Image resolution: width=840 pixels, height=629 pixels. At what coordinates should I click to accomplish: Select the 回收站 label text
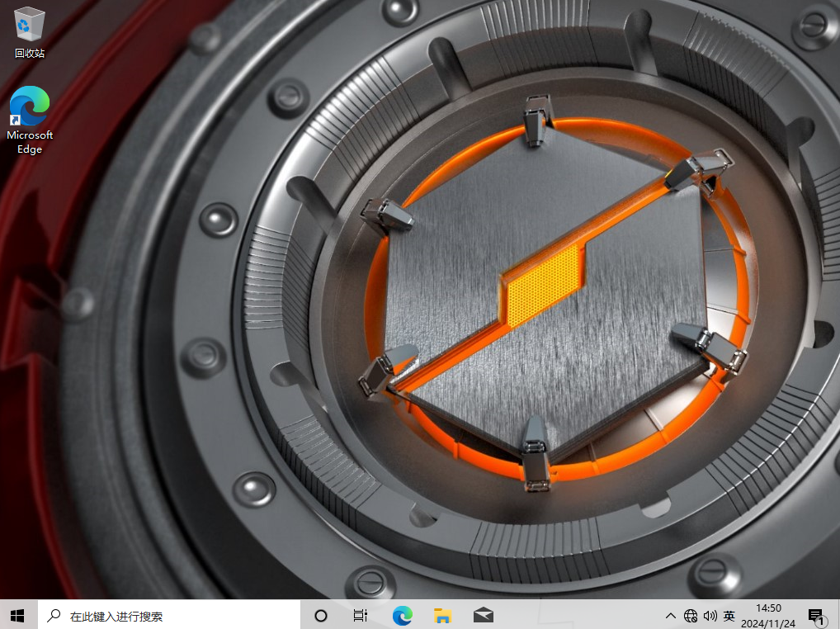pyautogui.click(x=29, y=53)
